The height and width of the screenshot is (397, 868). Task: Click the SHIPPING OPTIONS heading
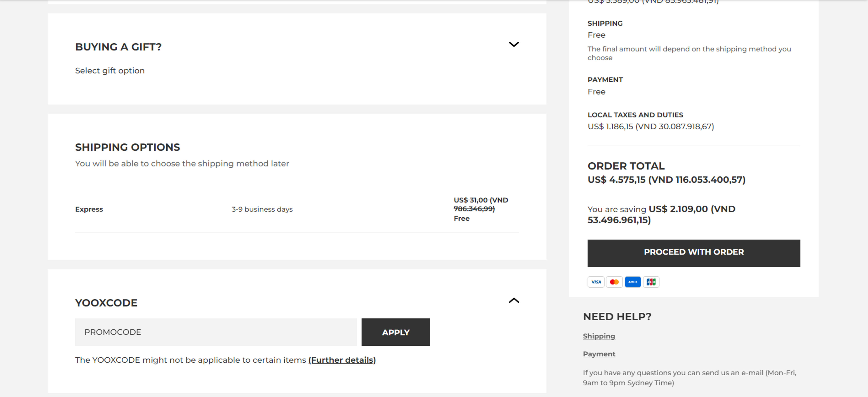tap(127, 147)
